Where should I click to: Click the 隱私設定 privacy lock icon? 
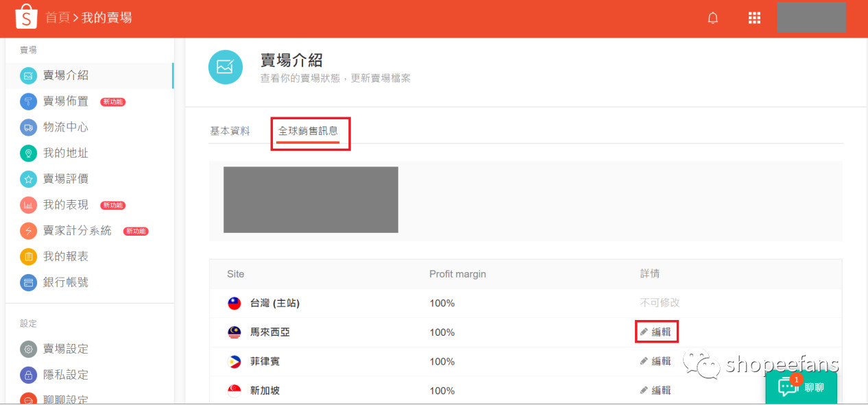pyautogui.click(x=27, y=374)
